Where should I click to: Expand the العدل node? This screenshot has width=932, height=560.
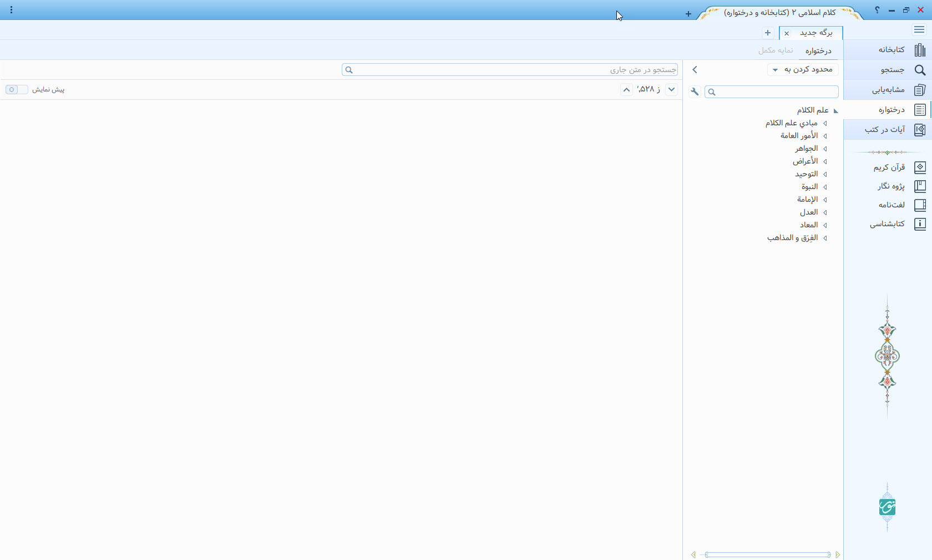click(825, 213)
